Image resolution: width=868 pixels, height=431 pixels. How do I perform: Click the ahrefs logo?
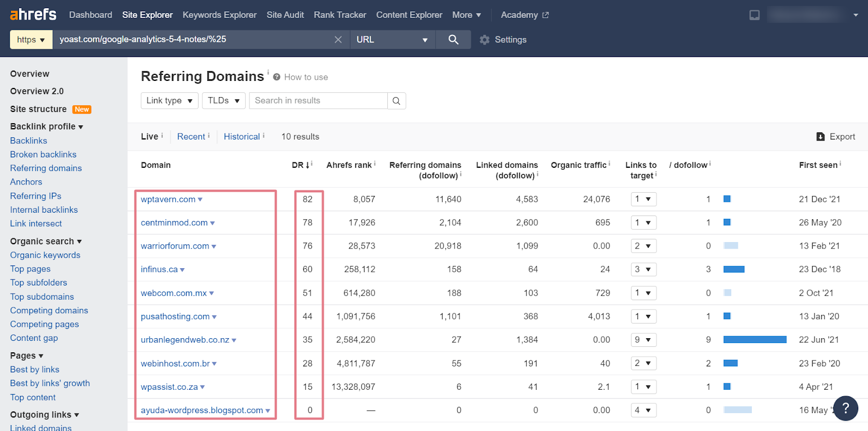33,15
